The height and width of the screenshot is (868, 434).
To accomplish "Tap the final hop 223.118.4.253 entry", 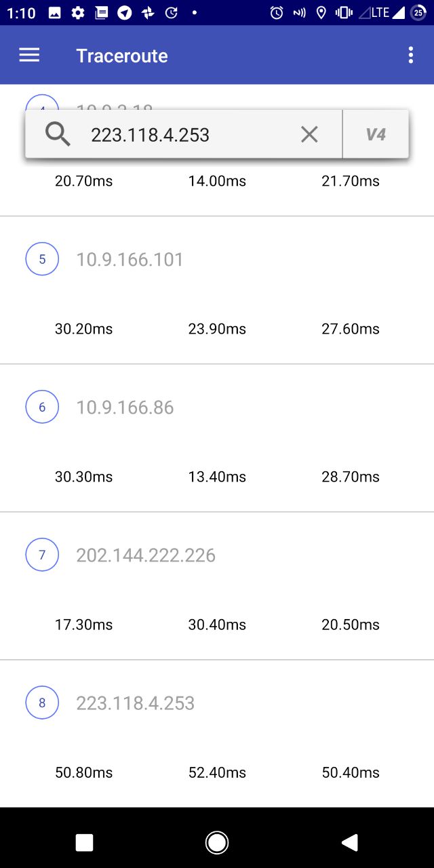I will click(136, 703).
